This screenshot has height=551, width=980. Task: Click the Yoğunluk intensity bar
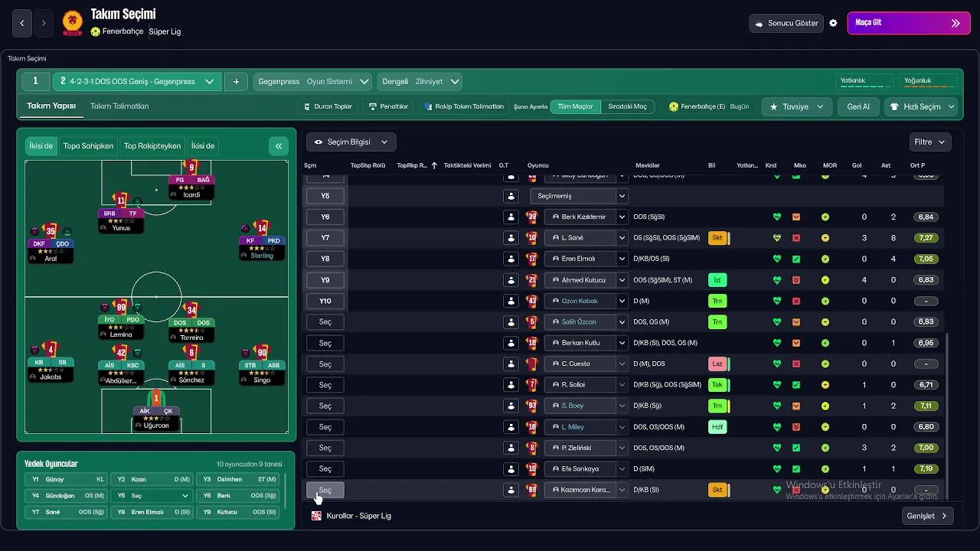point(929,80)
